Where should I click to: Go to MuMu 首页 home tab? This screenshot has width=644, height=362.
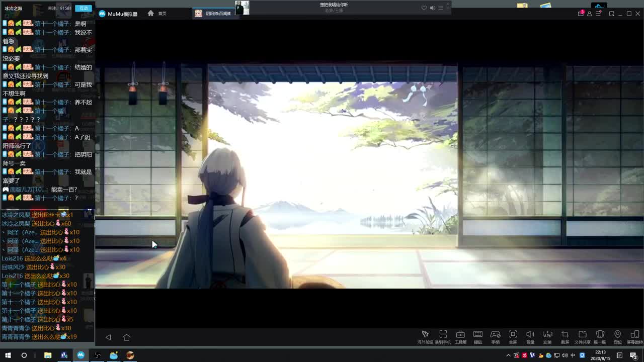coord(156,14)
